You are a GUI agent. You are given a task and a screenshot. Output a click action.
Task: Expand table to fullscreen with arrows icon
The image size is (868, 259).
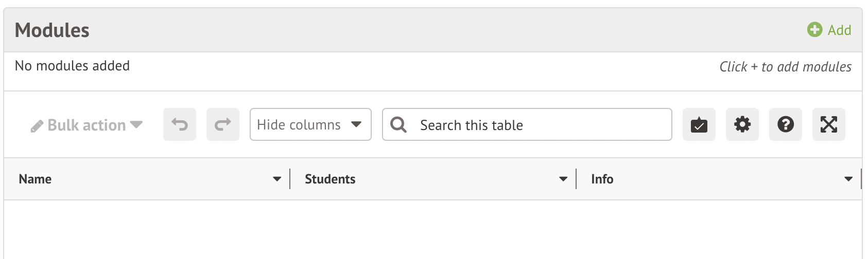click(x=828, y=124)
